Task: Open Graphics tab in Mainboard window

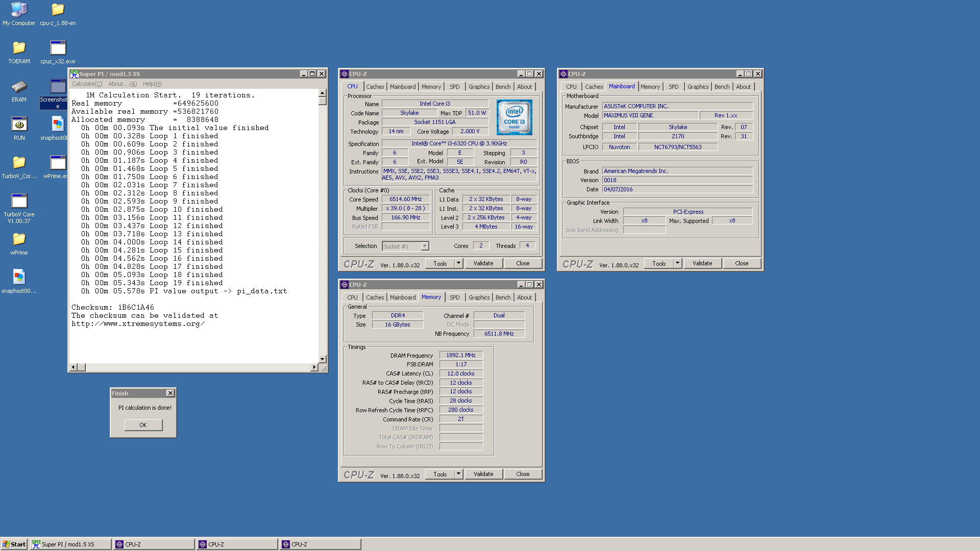Action: coord(698,87)
